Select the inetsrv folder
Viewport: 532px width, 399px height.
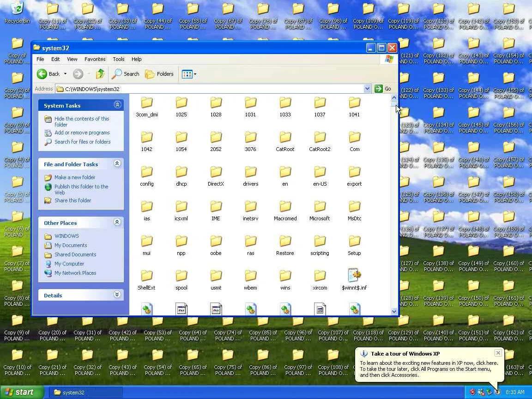250,211
